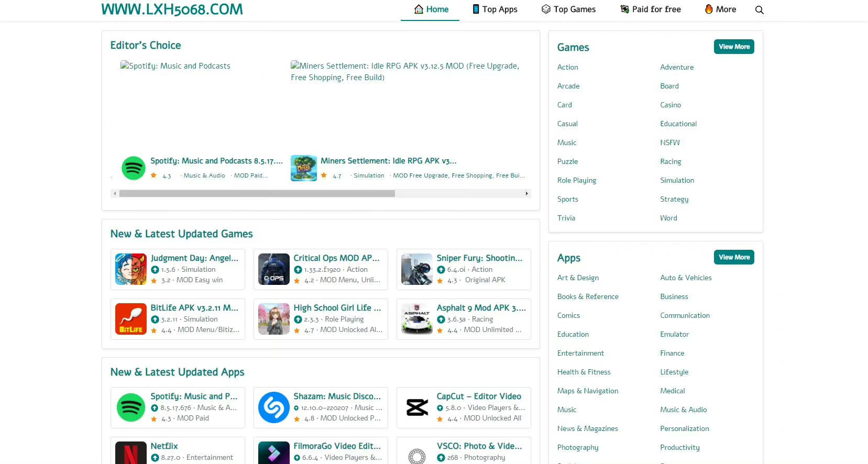Open the Health & Fitness category

[x=584, y=372]
